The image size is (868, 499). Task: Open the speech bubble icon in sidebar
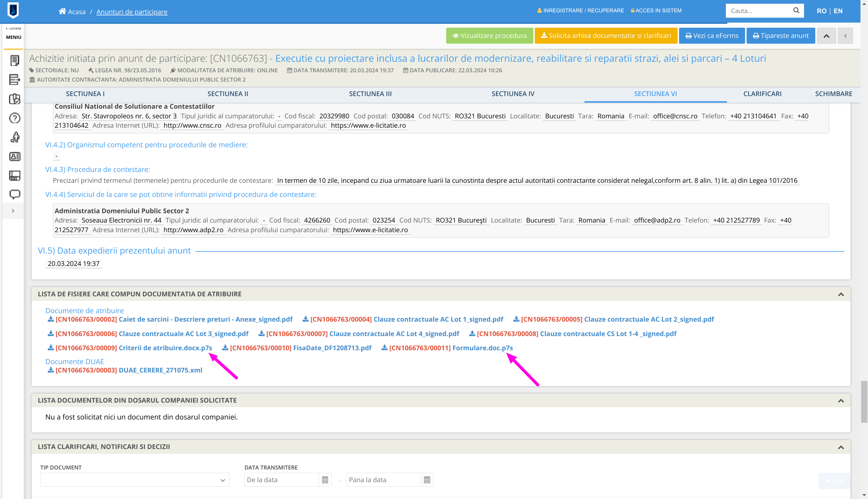click(14, 194)
